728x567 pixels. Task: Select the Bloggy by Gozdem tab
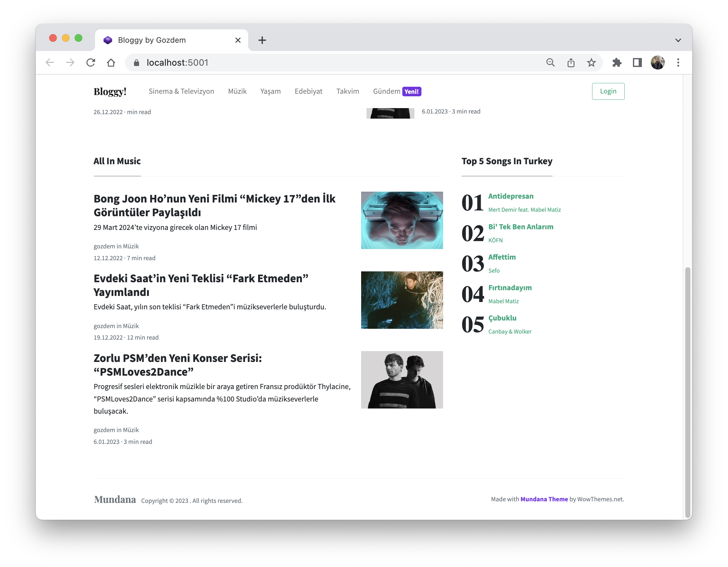click(171, 40)
